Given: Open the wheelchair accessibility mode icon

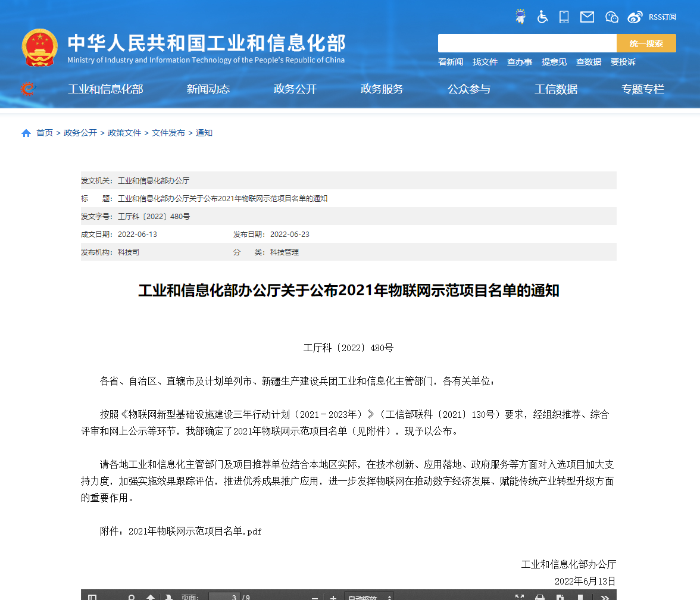Looking at the screenshot, I should 542,17.
